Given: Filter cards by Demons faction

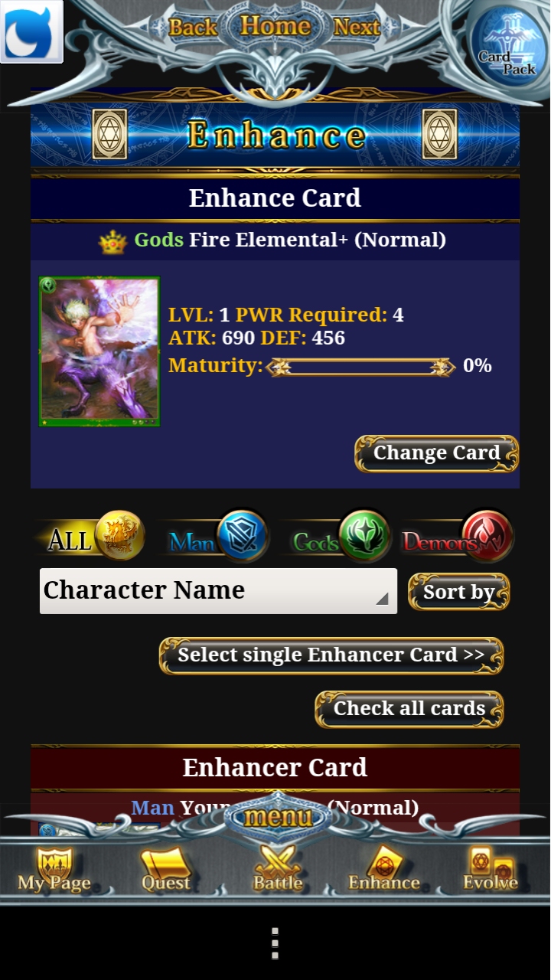Looking at the screenshot, I should coord(458,537).
